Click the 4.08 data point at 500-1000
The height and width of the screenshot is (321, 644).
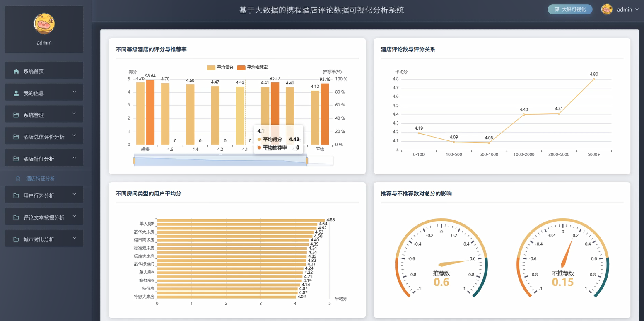[x=489, y=143]
